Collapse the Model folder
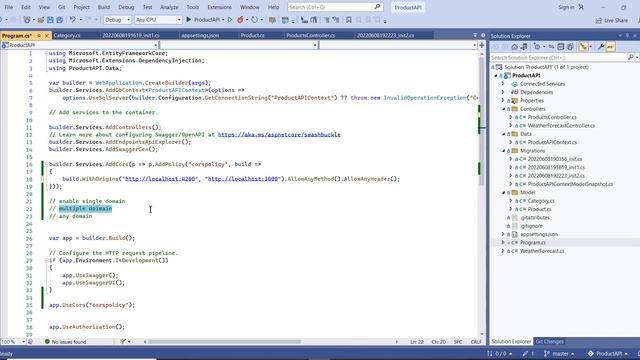This screenshot has height=360, width=640. tap(504, 192)
